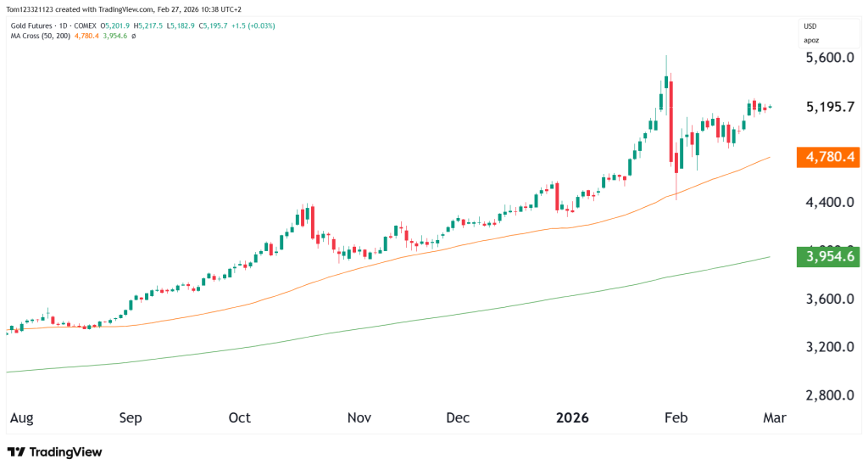Click the orange 4,780.4 price label
The width and height of the screenshot is (868, 470).
point(829,157)
